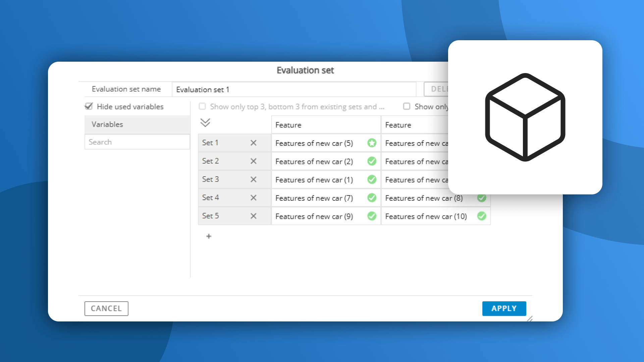Remove Set 3 with its X icon
The height and width of the screenshot is (362, 644).
pos(253,179)
